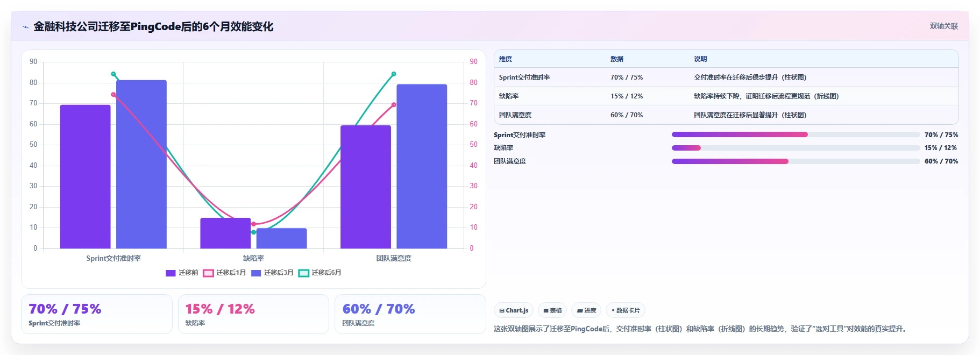Select the 70% / 75% stat card
Screen dimensions: 980x355
point(97,314)
